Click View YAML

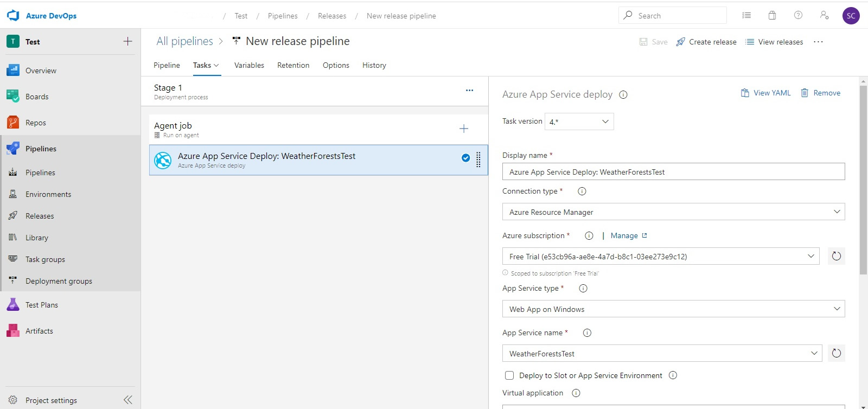pyautogui.click(x=766, y=93)
